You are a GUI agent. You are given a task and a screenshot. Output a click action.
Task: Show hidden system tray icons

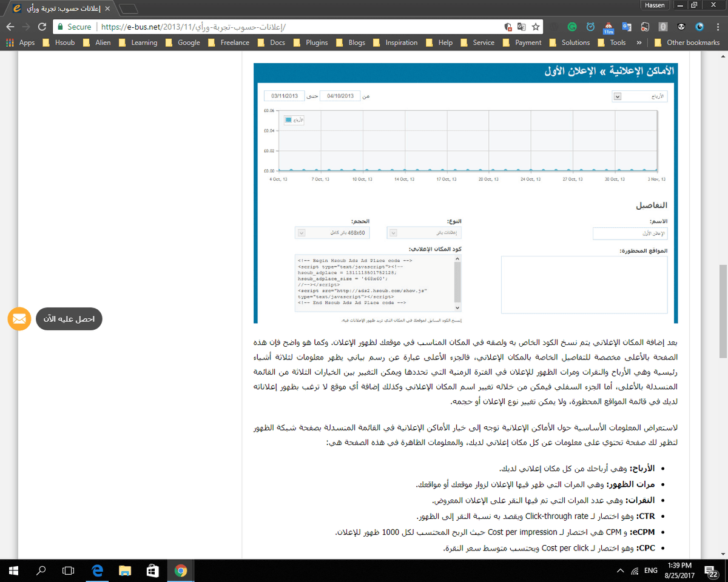(x=620, y=570)
